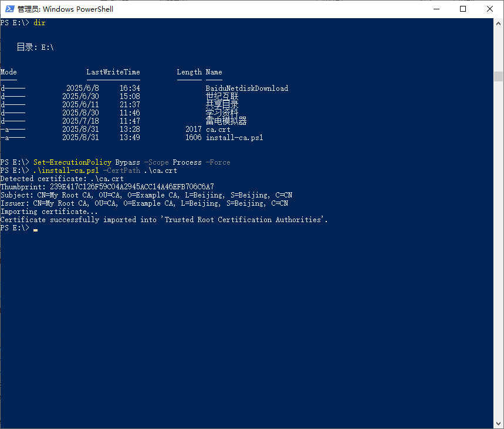
Task: Click the blinking cursor at the last prompt
Action: click(36, 229)
